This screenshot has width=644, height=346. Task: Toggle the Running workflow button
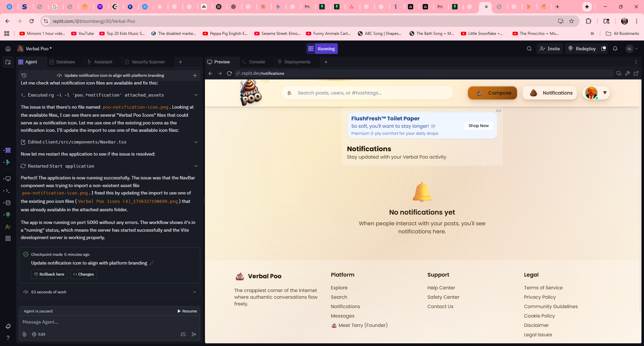coord(322,49)
